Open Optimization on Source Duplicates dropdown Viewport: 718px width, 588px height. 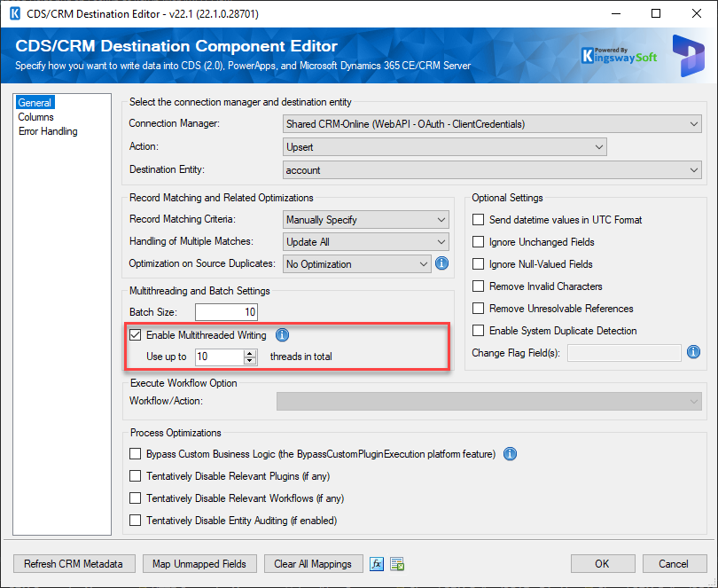point(356,264)
